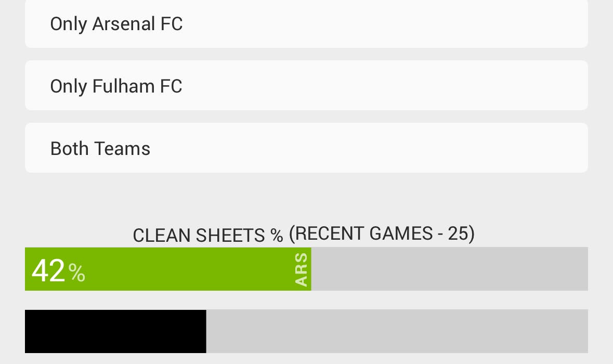Choose the "Both Teams" option
Image resolution: width=613 pixels, height=364 pixels.
coord(306,148)
